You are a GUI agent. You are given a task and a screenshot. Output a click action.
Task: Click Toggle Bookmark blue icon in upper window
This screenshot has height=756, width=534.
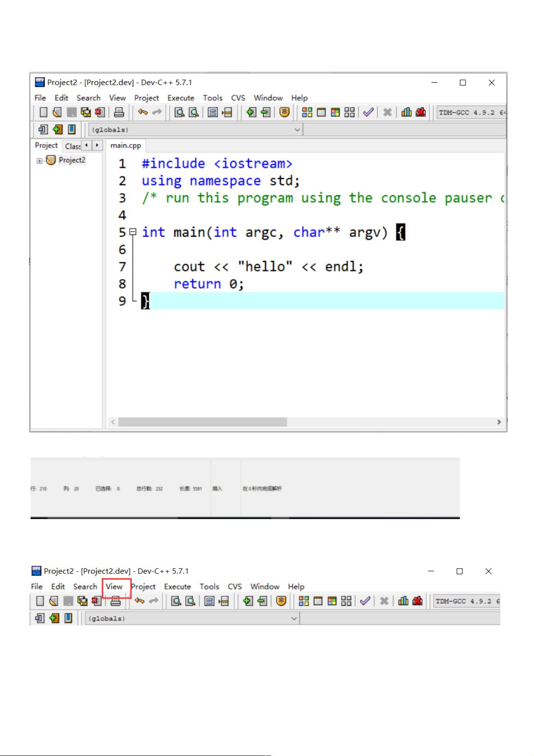(72, 130)
